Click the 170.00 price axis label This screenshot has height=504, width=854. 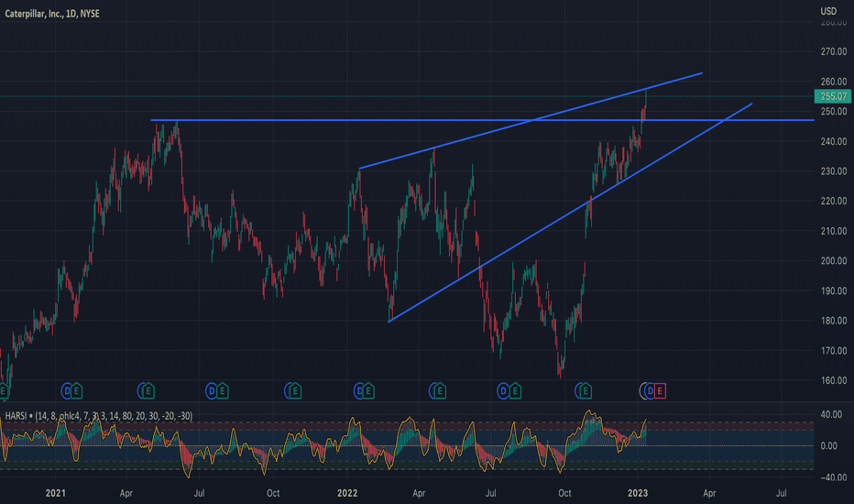834,351
